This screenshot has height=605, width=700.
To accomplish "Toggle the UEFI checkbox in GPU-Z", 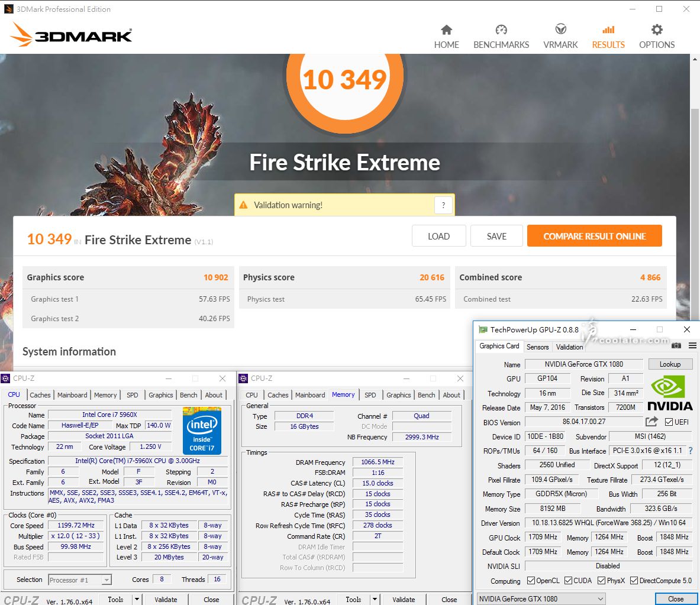I will click(x=669, y=422).
